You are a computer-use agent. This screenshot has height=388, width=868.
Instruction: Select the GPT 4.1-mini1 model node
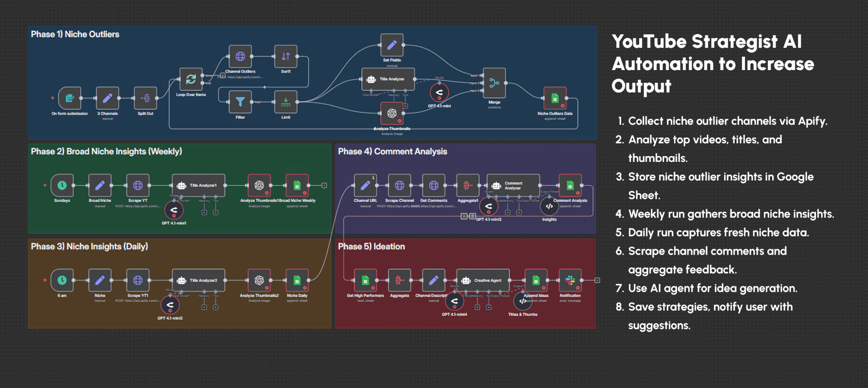point(174,210)
